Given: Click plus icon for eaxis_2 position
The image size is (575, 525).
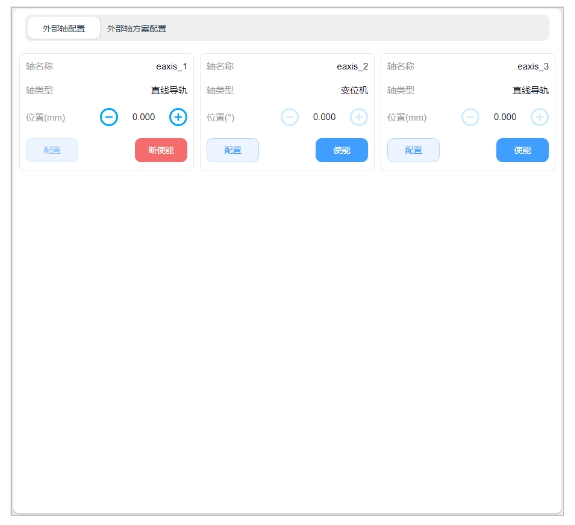Looking at the screenshot, I should pos(359,117).
